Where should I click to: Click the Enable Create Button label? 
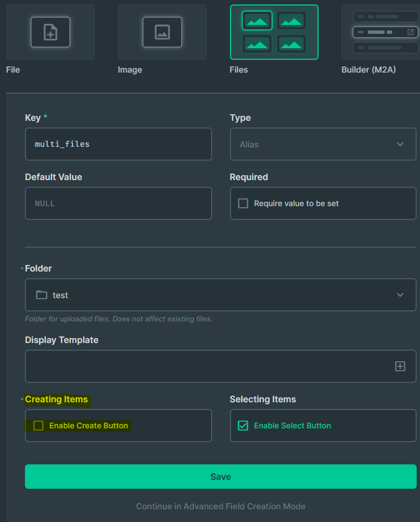point(89,426)
